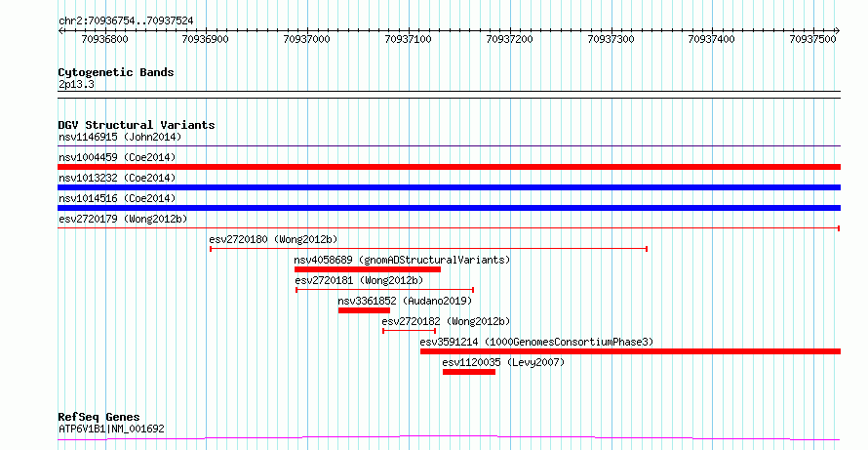Click the thin purple nsv1146915 feature line

449,146
